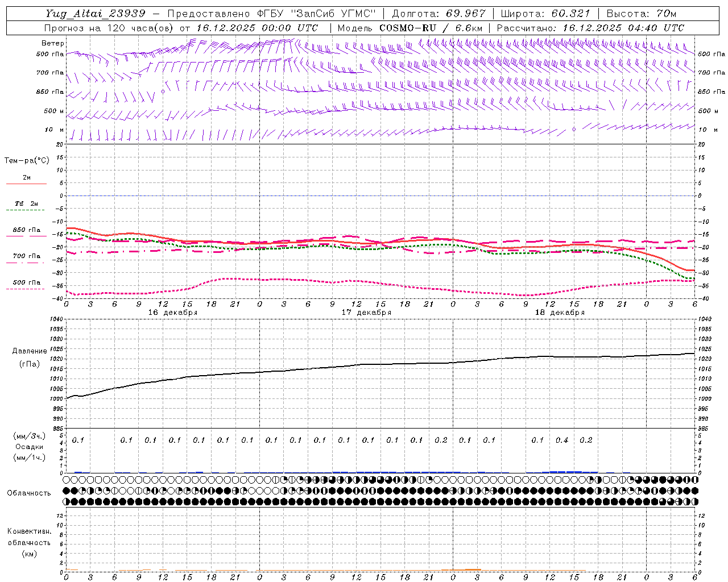The height and width of the screenshot is (582, 728).
Task: Click the (мм/3ч.) precipitation unit label
Action: [29, 436]
